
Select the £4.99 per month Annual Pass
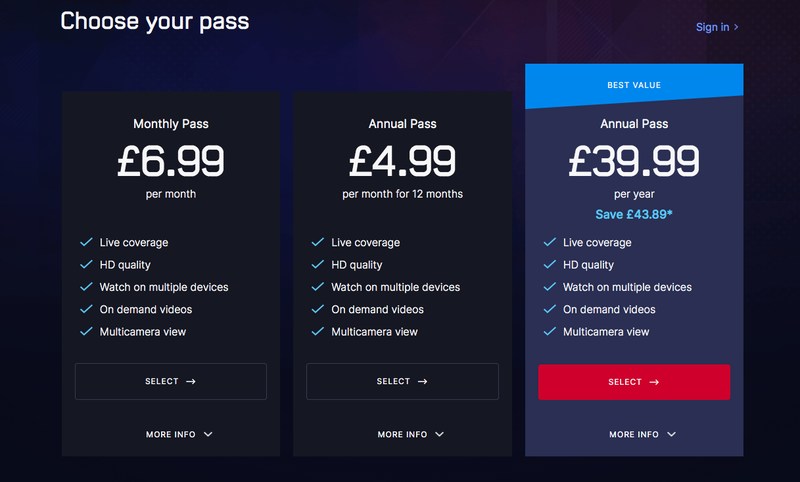pyautogui.click(x=402, y=381)
